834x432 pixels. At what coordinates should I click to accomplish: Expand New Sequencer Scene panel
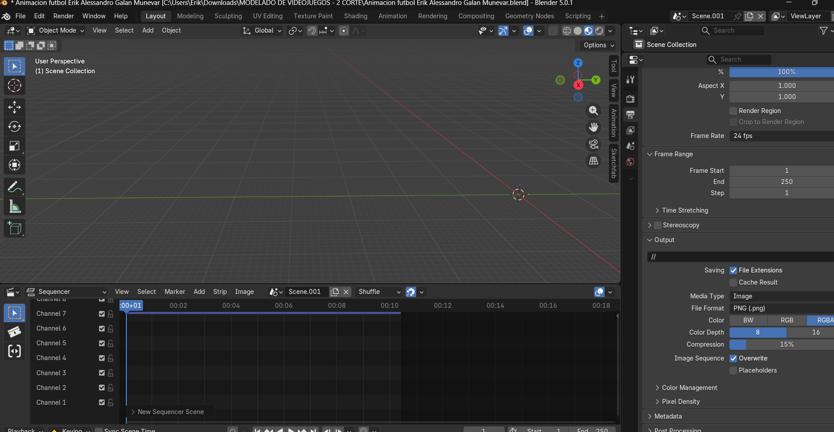[x=167, y=412]
